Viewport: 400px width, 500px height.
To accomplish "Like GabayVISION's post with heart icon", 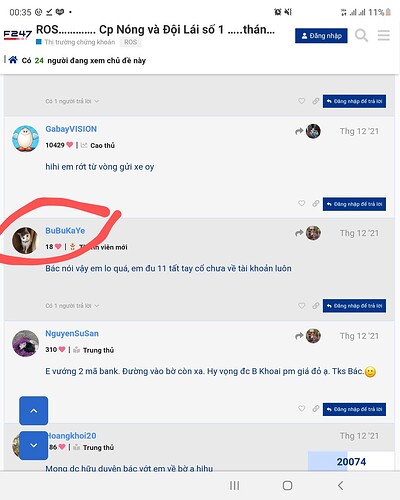I will coord(302,203).
